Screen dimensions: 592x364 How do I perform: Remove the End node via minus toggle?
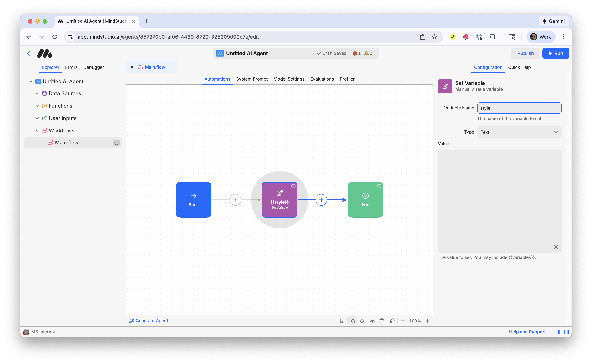pos(379,186)
